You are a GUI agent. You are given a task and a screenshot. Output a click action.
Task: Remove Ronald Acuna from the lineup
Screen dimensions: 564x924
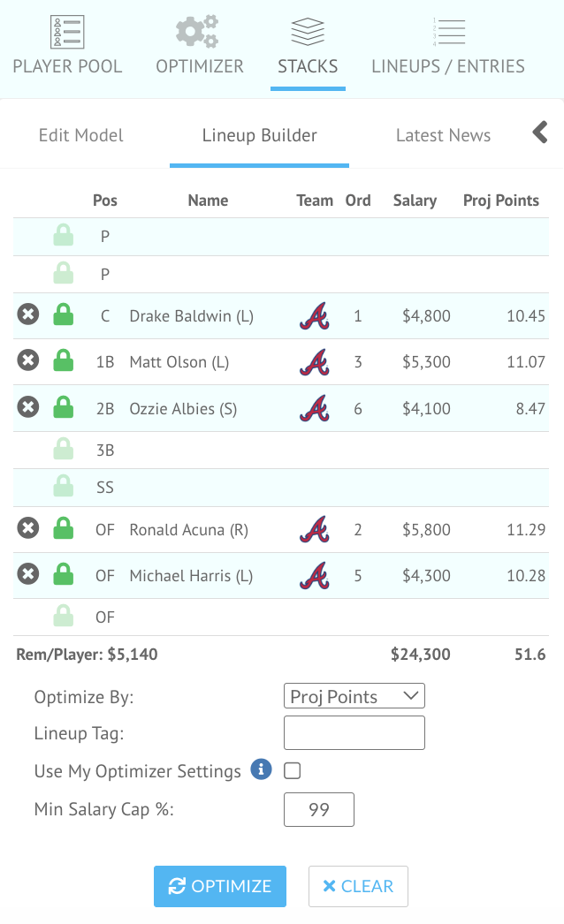click(27, 528)
